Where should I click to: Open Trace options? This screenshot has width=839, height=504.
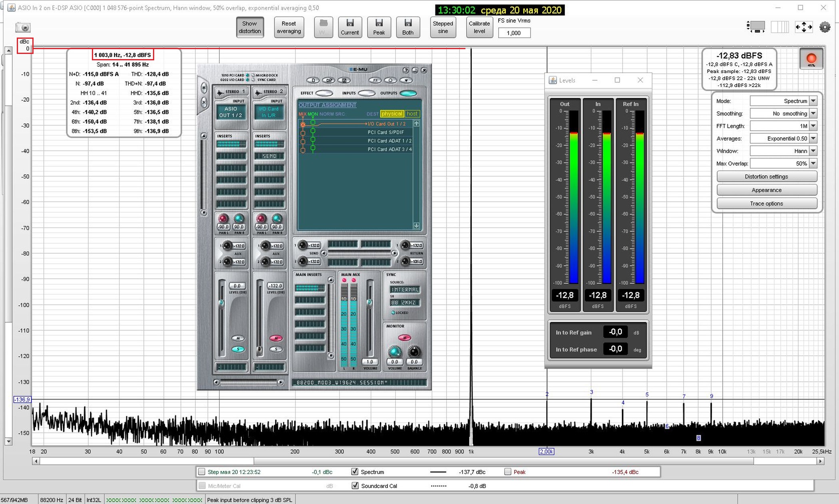coord(766,203)
